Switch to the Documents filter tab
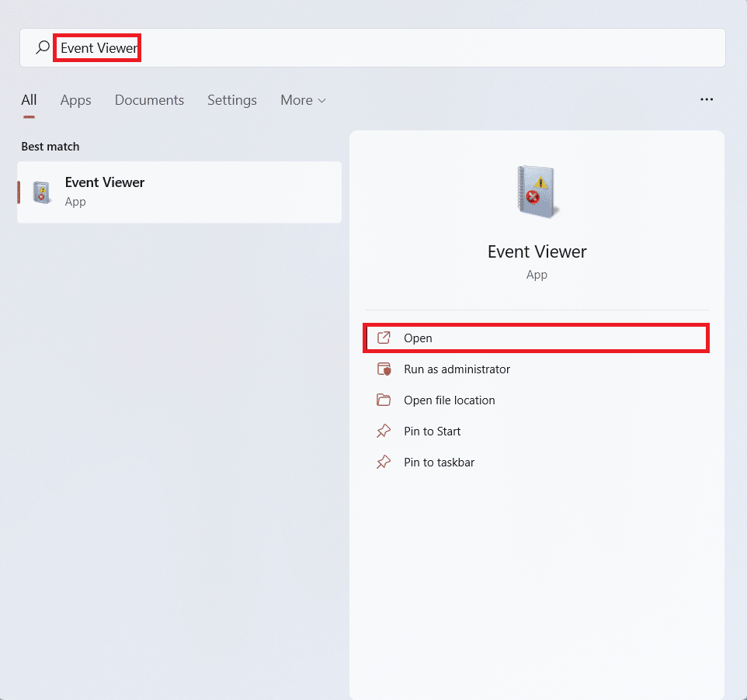This screenshot has height=700, width=747. [149, 100]
